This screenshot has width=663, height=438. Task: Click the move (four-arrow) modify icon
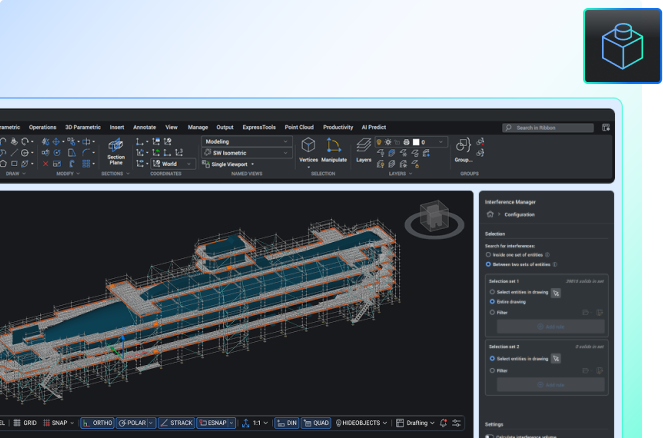[x=56, y=142]
